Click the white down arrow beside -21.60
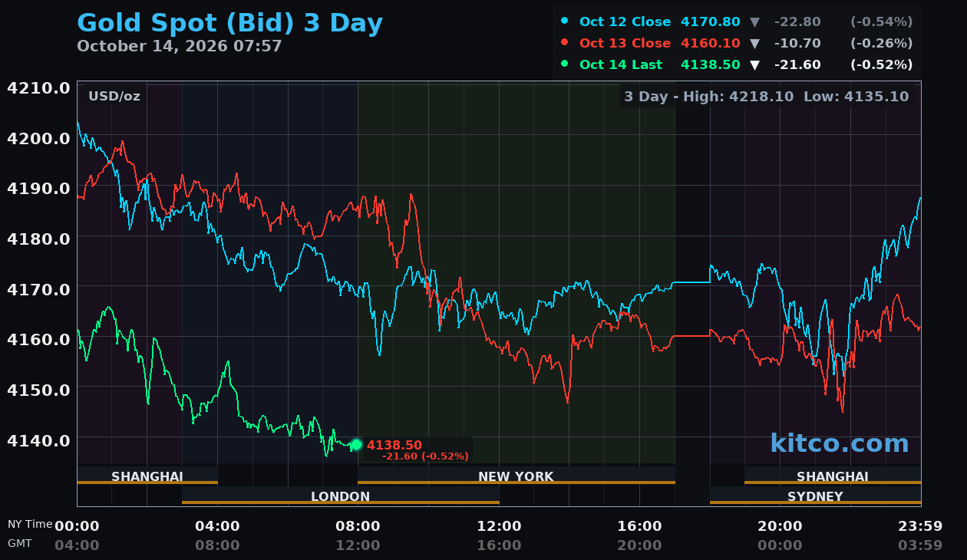The width and height of the screenshot is (967, 560). coord(754,64)
